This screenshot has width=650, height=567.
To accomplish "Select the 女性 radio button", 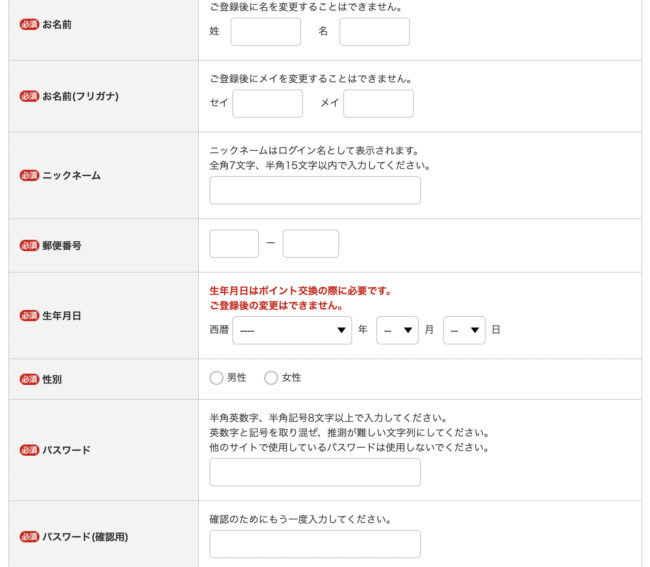I will click(x=271, y=378).
